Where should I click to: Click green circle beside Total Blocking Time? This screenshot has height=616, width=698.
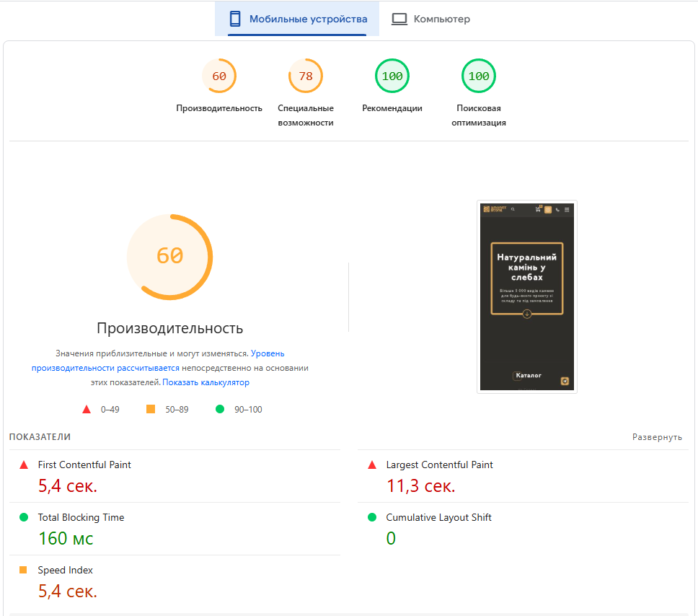pyautogui.click(x=24, y=517)
